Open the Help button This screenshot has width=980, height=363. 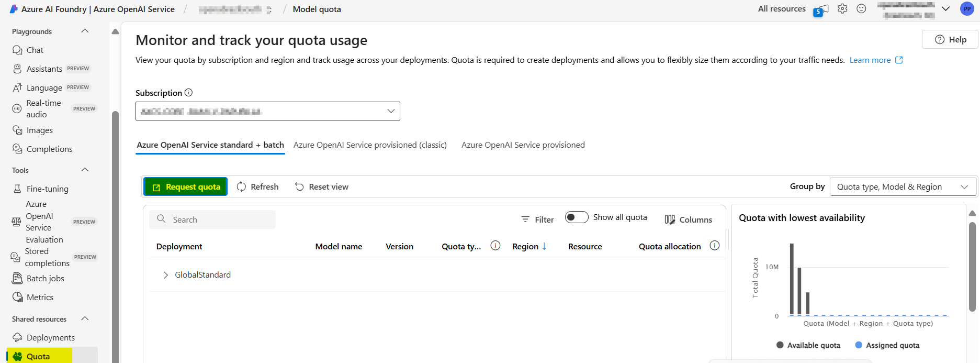pos(950,40)
